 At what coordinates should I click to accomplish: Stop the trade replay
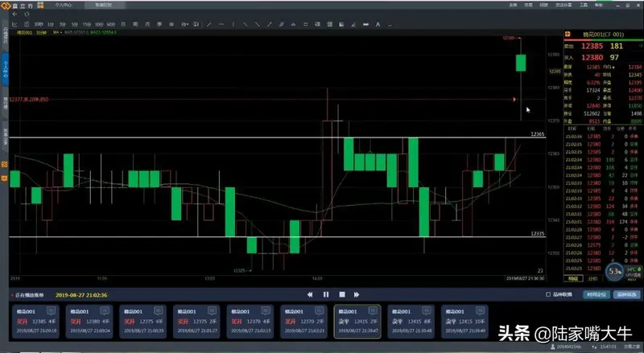point(341,295)
